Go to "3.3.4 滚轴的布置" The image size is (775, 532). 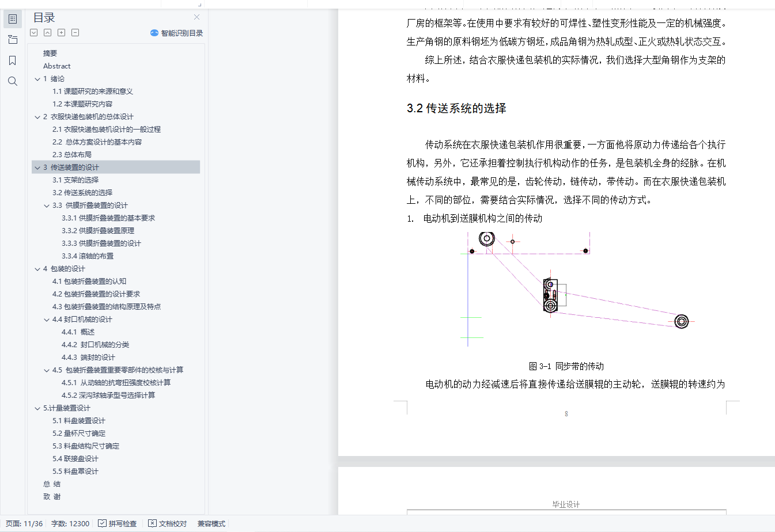[x=88, y=256]
